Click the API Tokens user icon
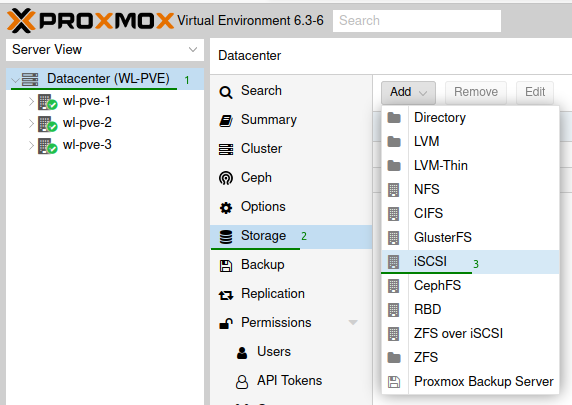 coord(242,382)
